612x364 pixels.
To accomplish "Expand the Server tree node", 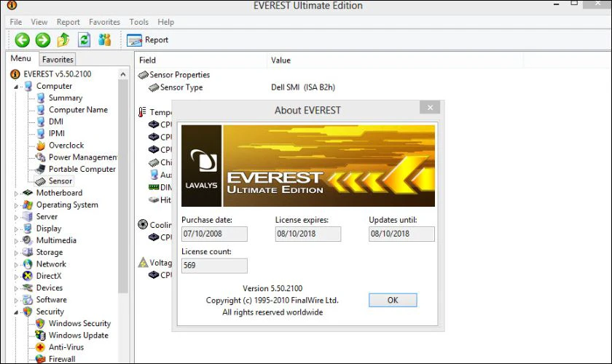I will (x=16, y=217).
